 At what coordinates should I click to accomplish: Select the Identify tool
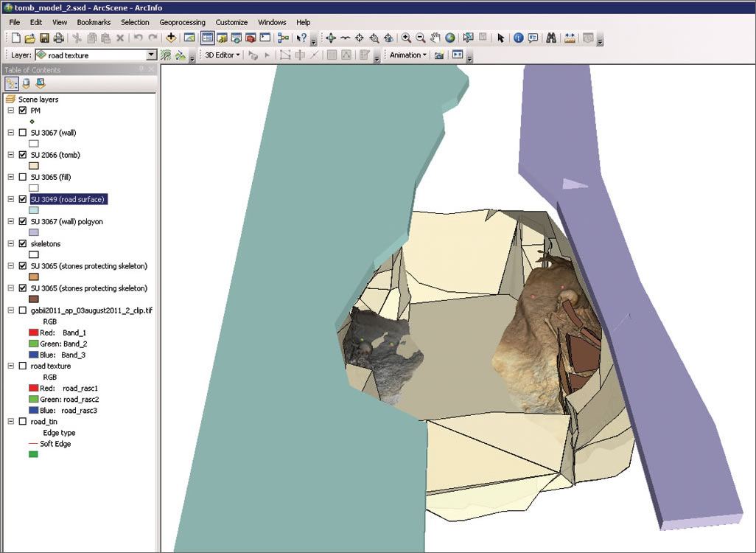[x=519, y=38]
